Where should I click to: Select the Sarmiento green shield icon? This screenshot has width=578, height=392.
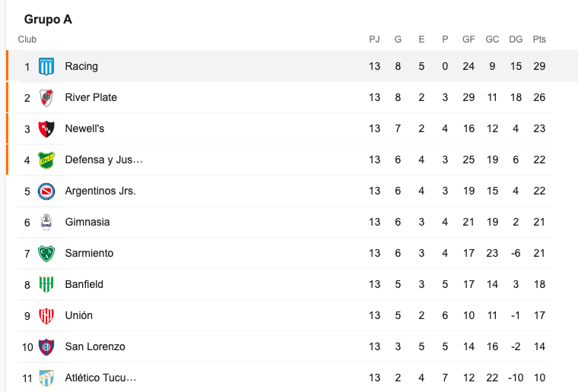[x=46, y=254]
